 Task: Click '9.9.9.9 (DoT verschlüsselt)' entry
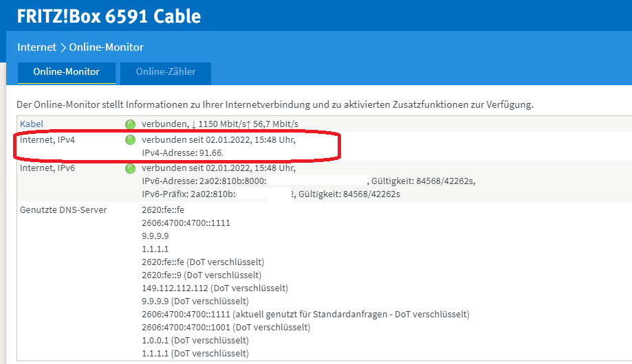195,302
